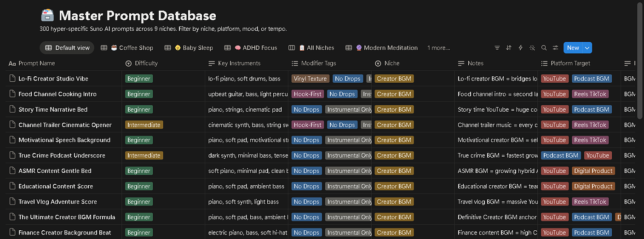This screenshot has height=239, width=644.
Task: Open the search magnifier icon
Action: 544,48
